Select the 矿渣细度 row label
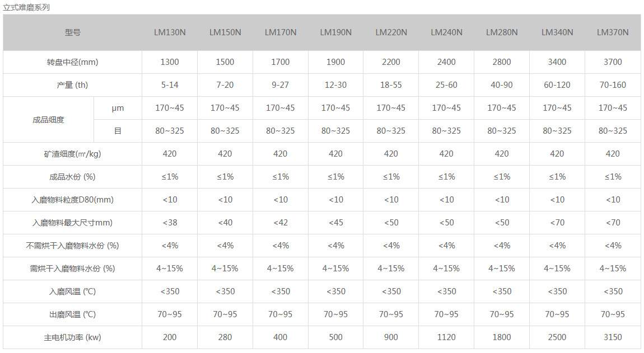 point(73,154)
